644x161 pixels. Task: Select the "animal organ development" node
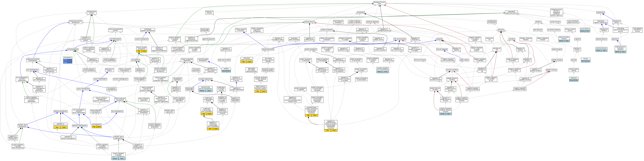tap(205, 30)
